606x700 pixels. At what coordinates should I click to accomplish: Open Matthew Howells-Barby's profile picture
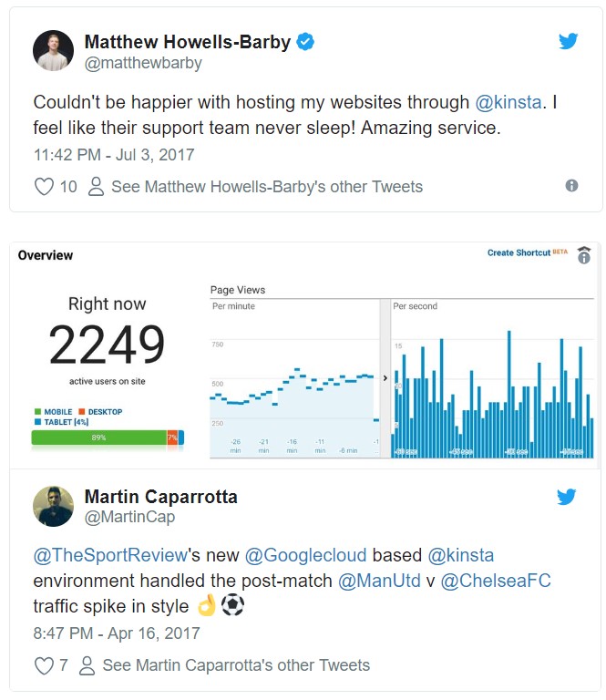53,50
